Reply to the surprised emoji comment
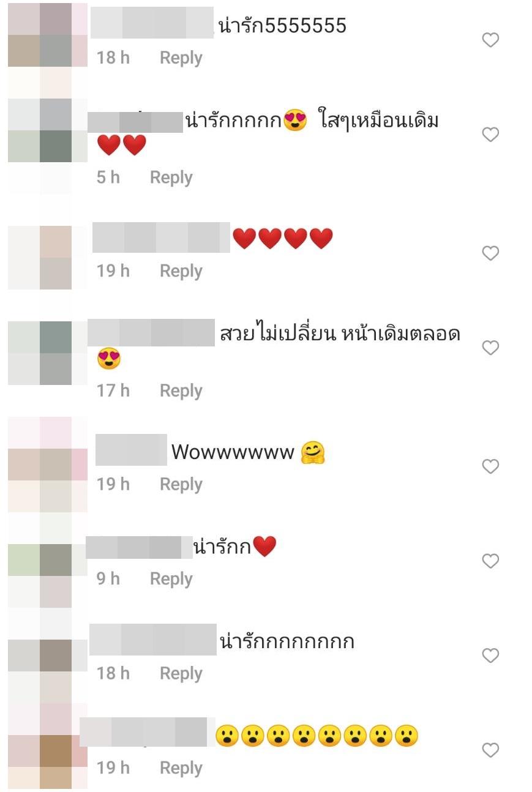 181,768
